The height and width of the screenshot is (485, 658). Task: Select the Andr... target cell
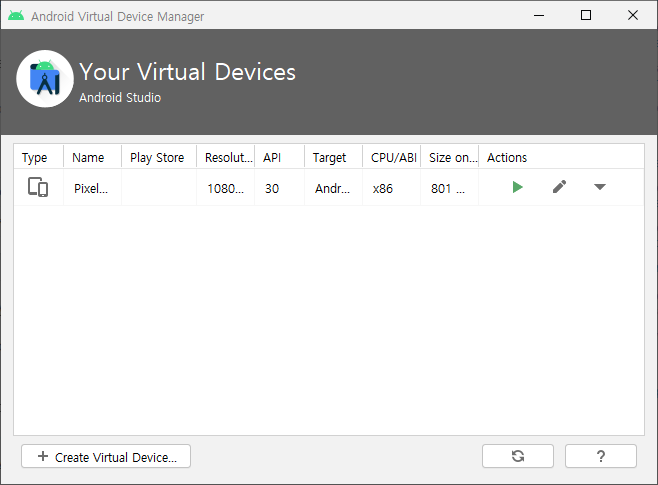334,188
